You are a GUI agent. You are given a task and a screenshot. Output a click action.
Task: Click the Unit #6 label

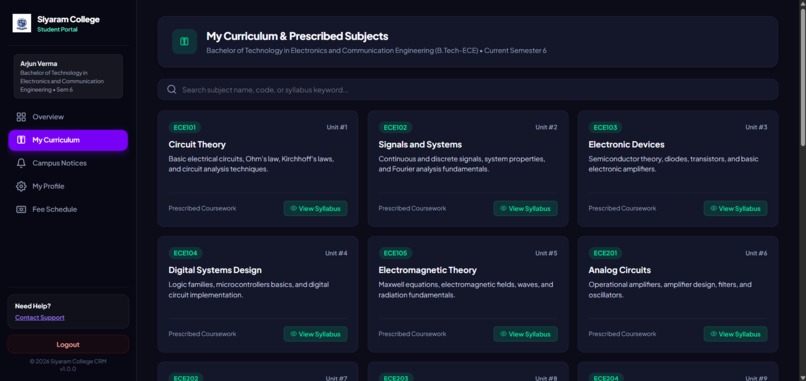click(x=756, y=253)
